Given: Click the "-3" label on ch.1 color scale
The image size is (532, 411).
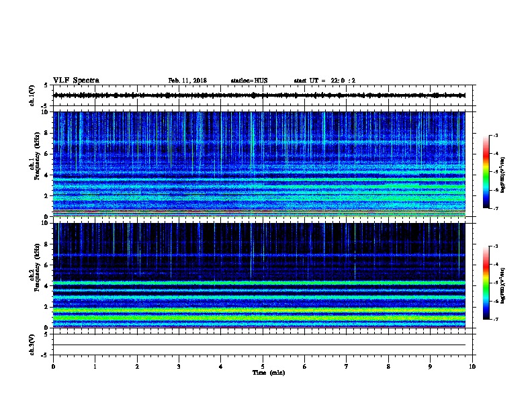Looking at the screenshot, I should tap(496, 135).
